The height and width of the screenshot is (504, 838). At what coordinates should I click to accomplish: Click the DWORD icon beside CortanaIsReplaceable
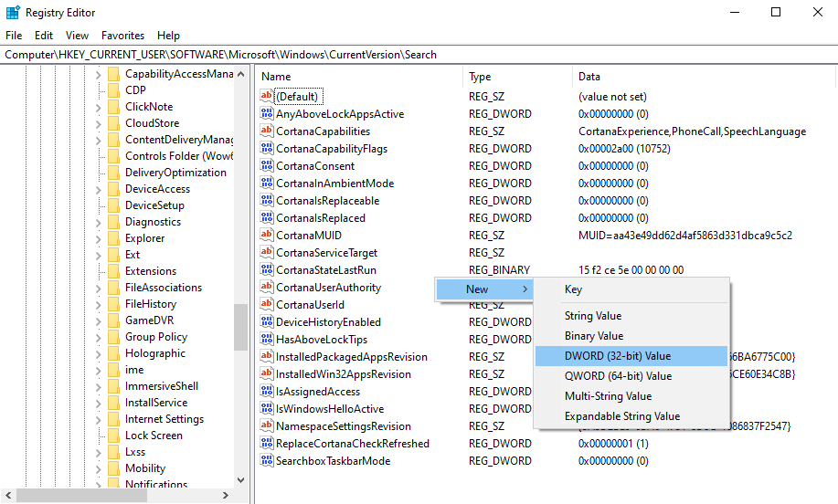point(266,200)
